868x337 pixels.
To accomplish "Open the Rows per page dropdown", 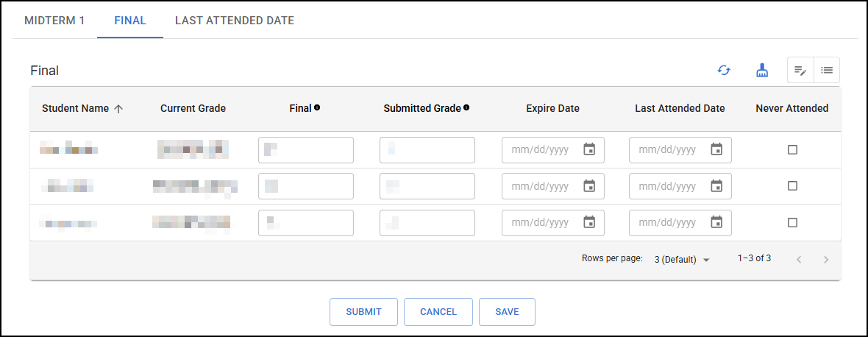I will click(x=682, y=259).
